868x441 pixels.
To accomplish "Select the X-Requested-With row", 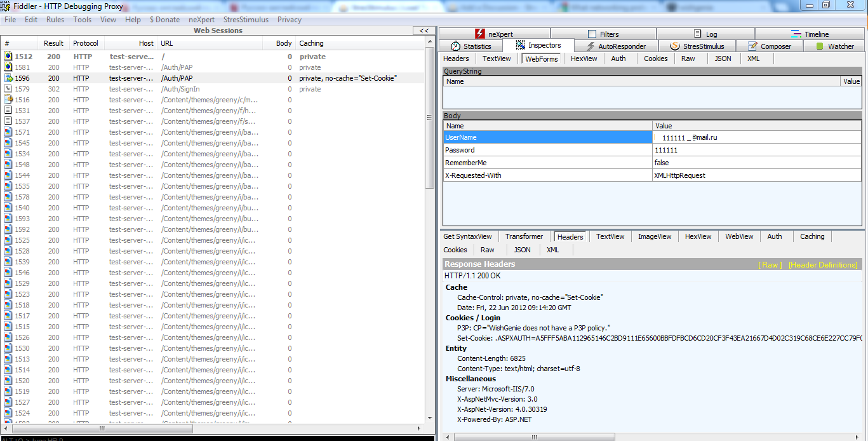I will coord(652,175).
